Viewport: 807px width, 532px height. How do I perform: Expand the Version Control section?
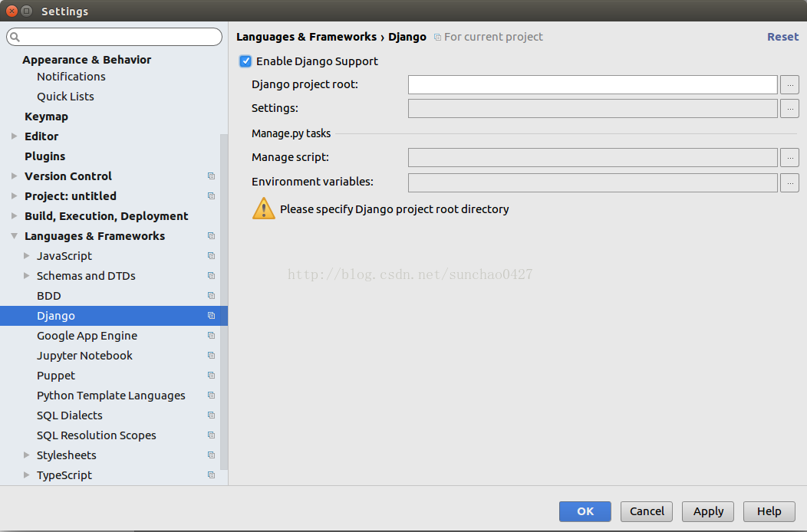(15, 176)
